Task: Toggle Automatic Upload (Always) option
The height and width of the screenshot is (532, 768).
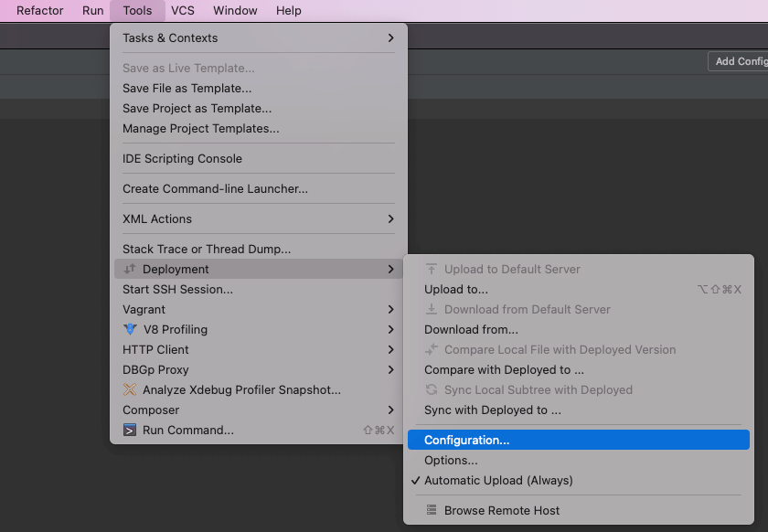Action: pos(498,480)
